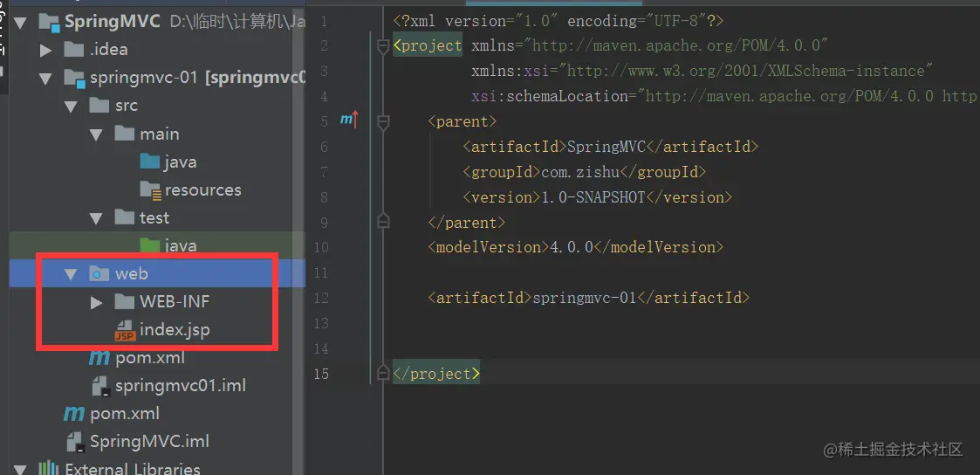This screenshot has height=475, width=980.
Task: Click line number 14 in the gutter
Action: coord(320,348)
